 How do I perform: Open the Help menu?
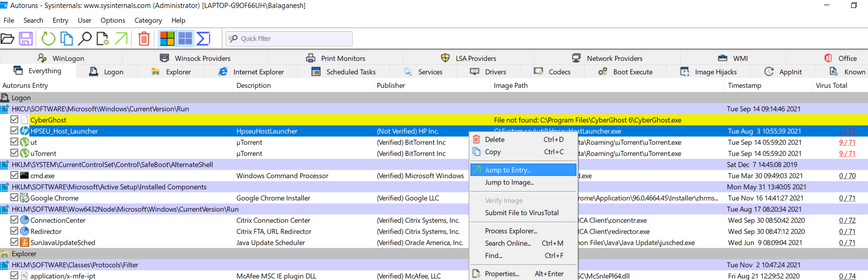[178, 20]
